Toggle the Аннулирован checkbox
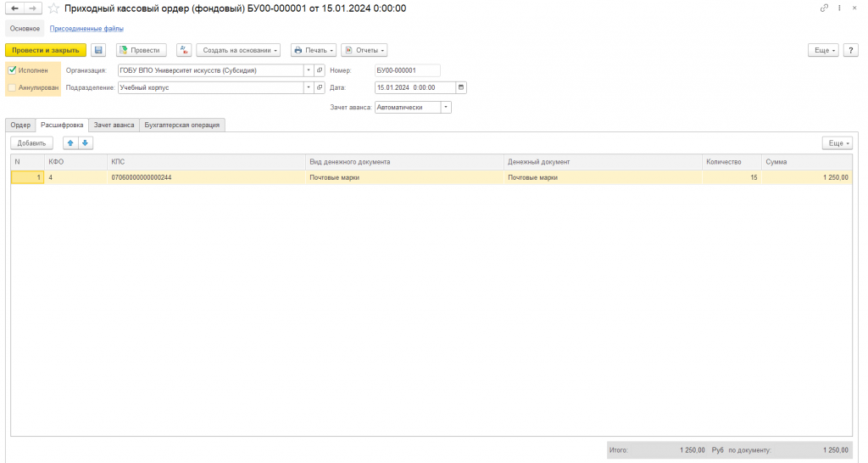868x463 pixels. [x=12, y=87]
